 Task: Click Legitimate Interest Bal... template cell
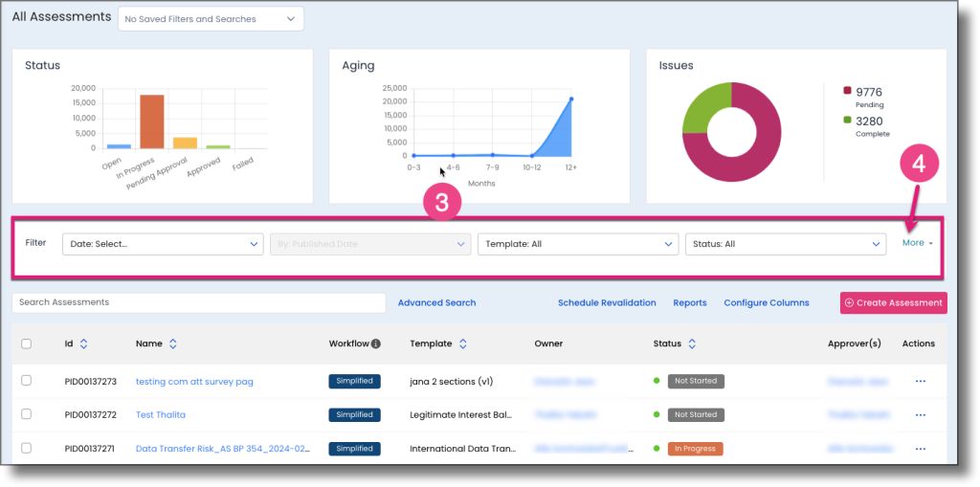(462, 415)
